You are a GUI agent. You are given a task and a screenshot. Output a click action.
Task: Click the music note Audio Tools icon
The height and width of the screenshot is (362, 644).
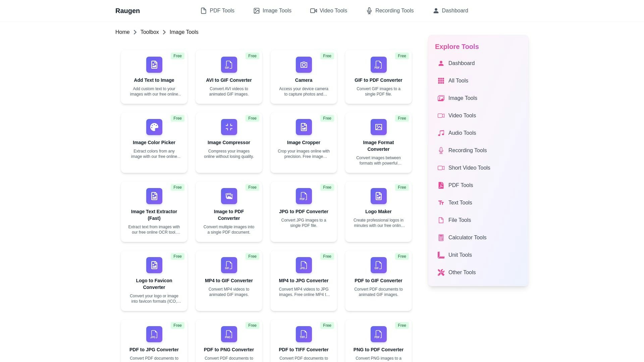coord(441,133)
